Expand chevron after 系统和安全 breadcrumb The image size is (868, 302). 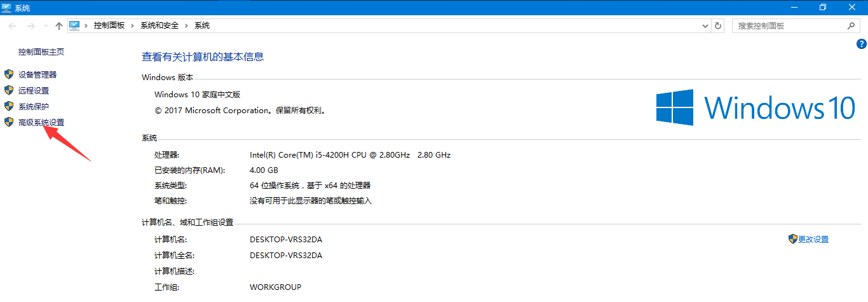(x=187, y=26)
